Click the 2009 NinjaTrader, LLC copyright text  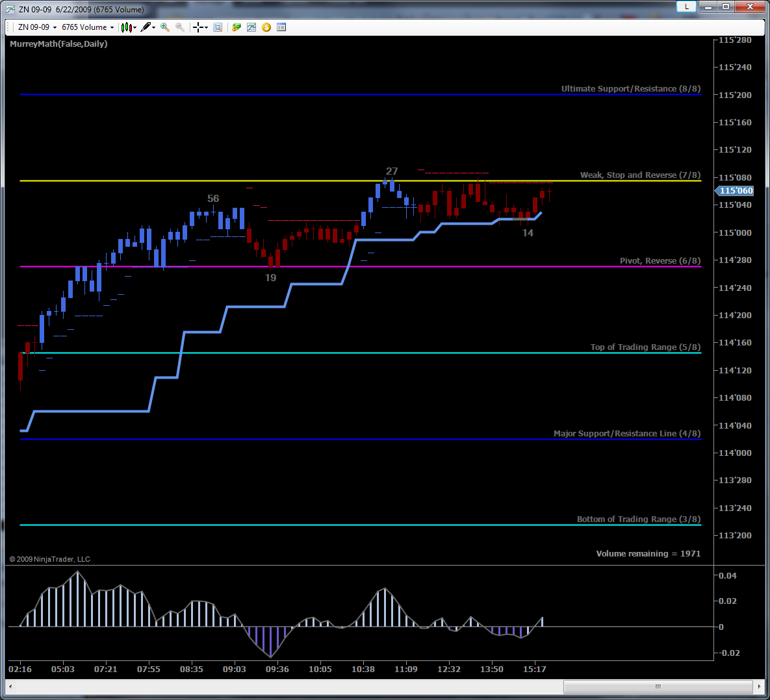click(x=50, y=559)
